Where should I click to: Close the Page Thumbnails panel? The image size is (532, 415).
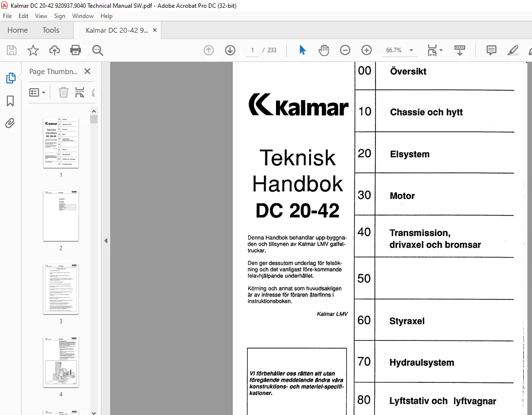click(x=87, y=71)
